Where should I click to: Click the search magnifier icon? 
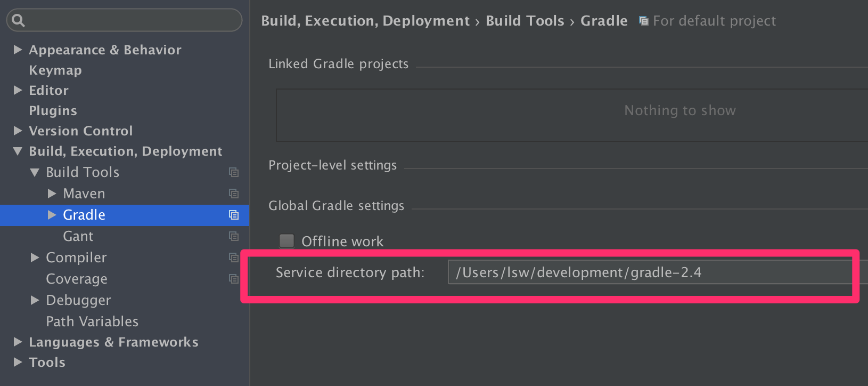(18, 20)
